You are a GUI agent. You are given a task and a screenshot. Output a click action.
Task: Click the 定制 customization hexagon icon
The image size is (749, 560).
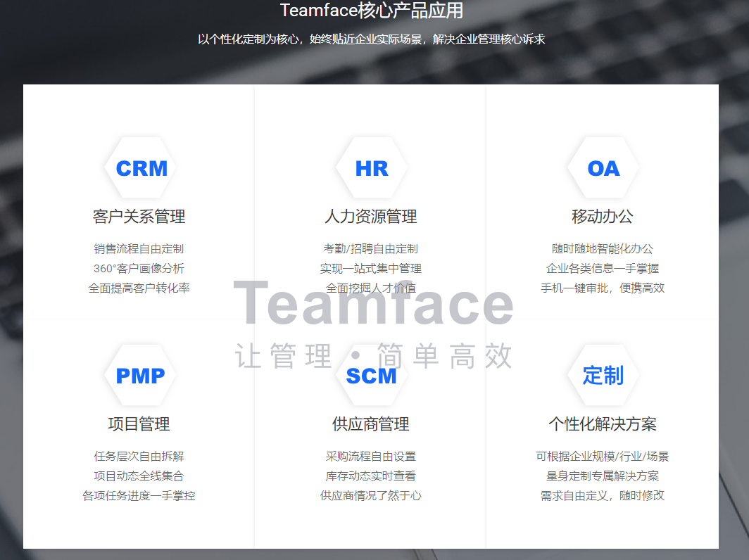click(603, 375)
